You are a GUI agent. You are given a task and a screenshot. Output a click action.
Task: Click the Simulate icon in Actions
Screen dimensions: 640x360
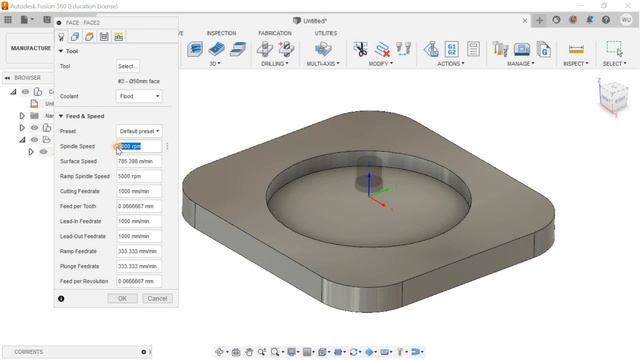pyautogui.click(x=431, y=49)
